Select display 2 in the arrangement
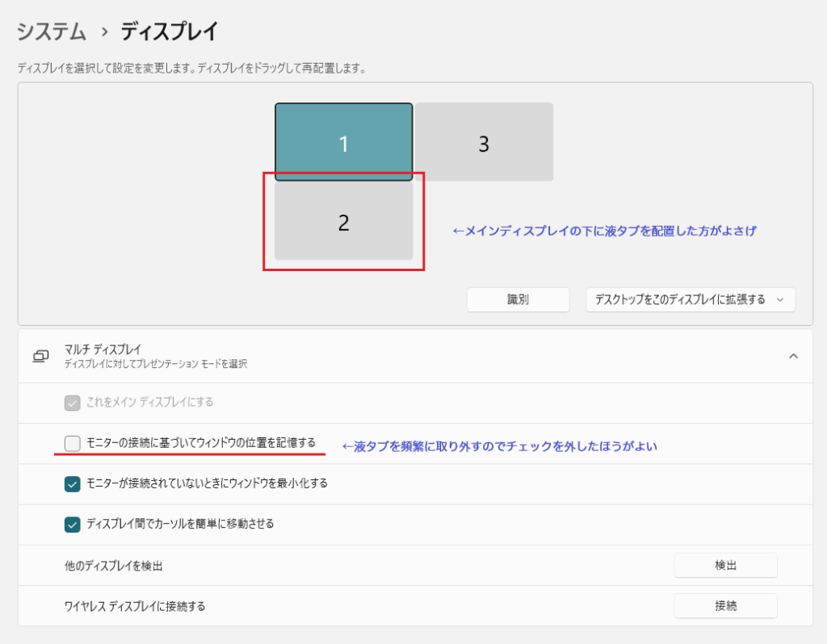This screenshot has width=827, height=644. click(343, 222)
